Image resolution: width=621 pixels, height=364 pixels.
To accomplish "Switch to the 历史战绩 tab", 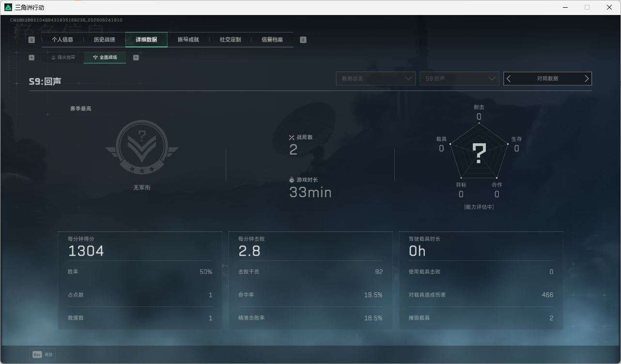I will 104,40.
